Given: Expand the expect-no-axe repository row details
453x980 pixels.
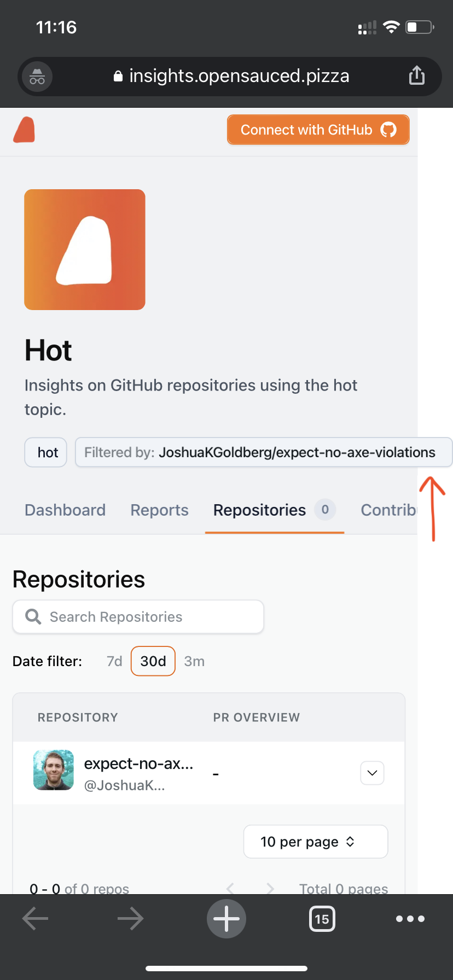Looking at the screenshot, I should [x=371, y=773].
